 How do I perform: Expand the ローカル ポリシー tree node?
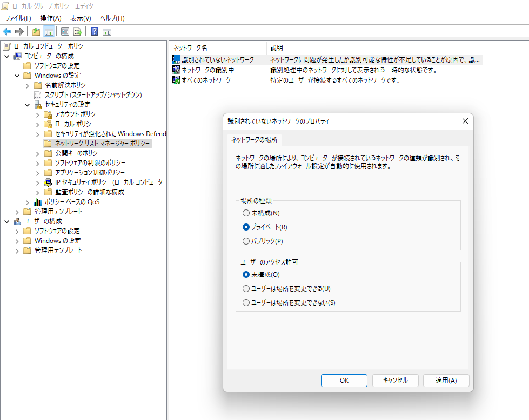(37, 124)
